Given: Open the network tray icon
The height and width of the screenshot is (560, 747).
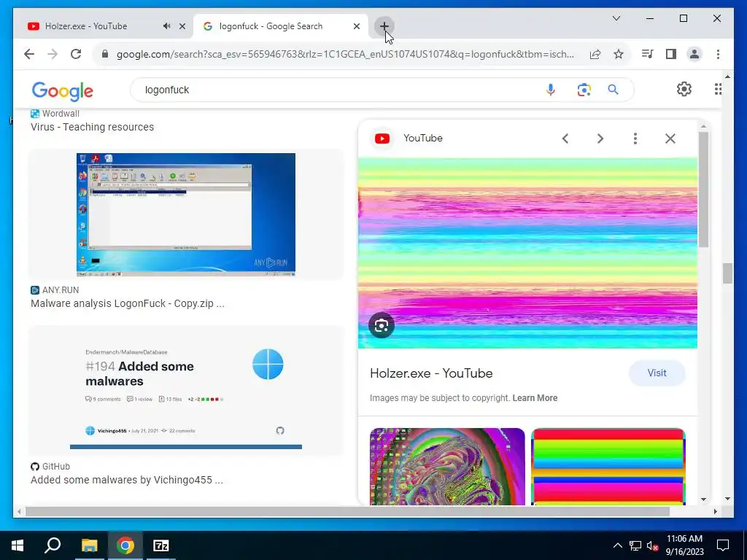Looking at the screenshot, I should (x=635, y=545).
